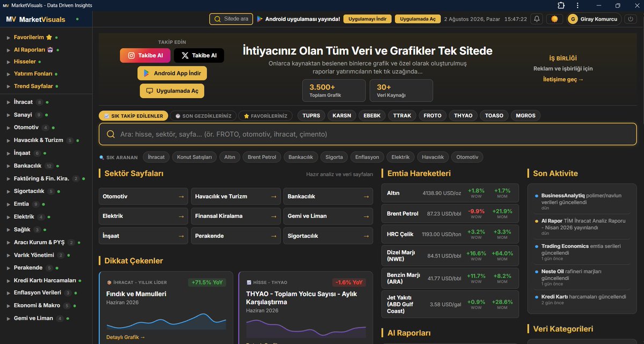Focus the main Ara hisse, sektör search field

[368, 134]
